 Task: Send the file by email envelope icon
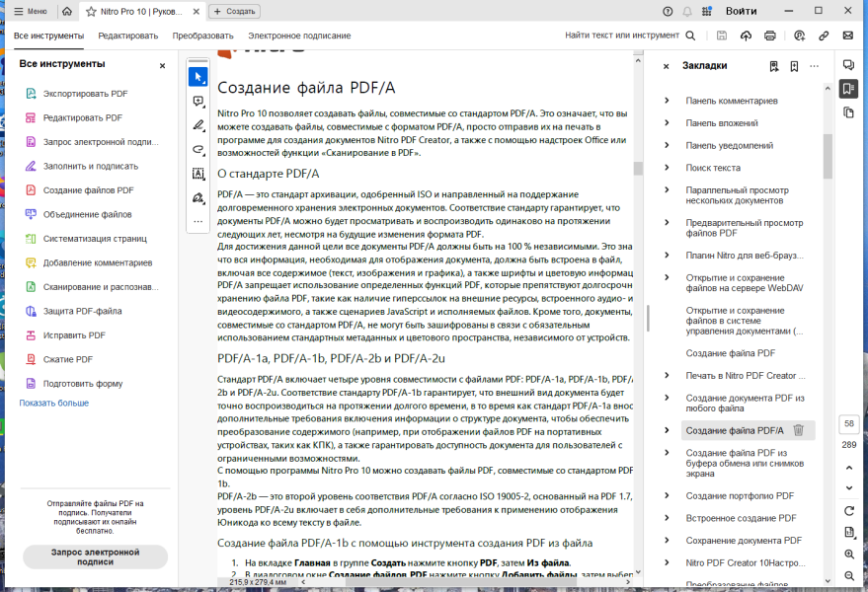[x=847, y=36]
